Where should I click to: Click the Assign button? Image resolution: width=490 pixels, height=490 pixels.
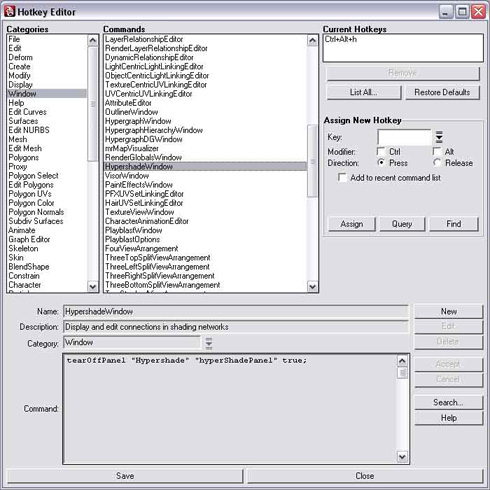point(352,224)
